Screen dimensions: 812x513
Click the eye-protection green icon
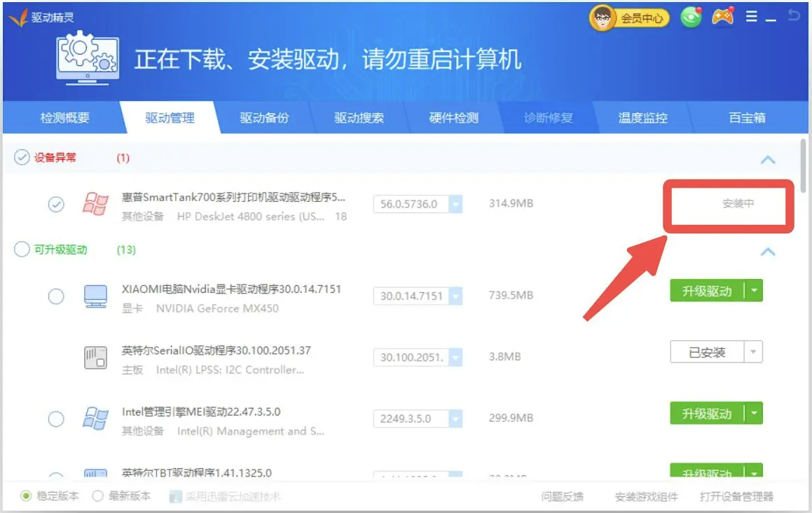(690, 18)
